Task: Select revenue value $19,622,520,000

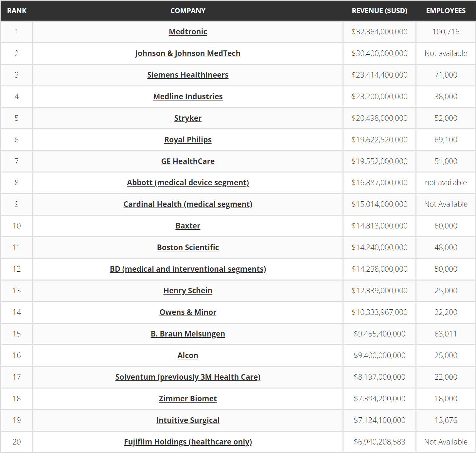Action: pos(379,140)
